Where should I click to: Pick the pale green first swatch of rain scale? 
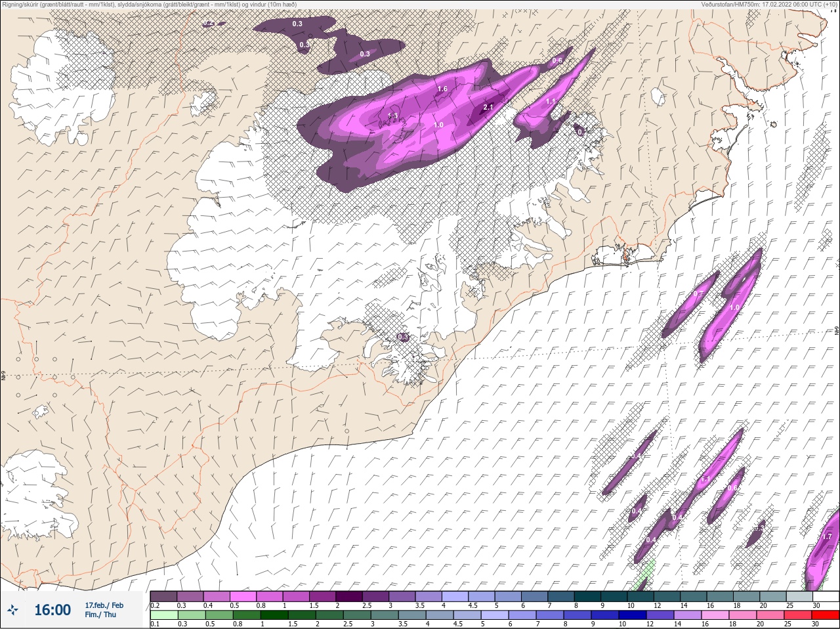point(163,615)
